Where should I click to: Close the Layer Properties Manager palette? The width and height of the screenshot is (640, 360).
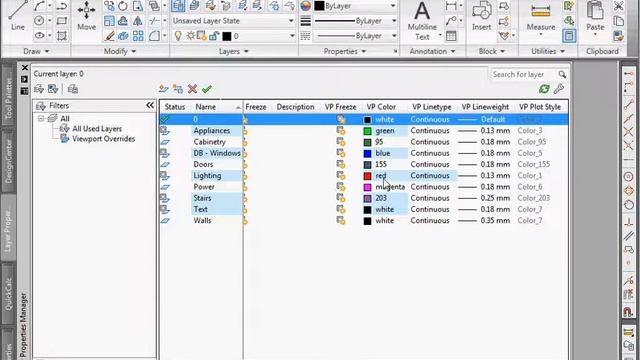[x=24, y=68]
